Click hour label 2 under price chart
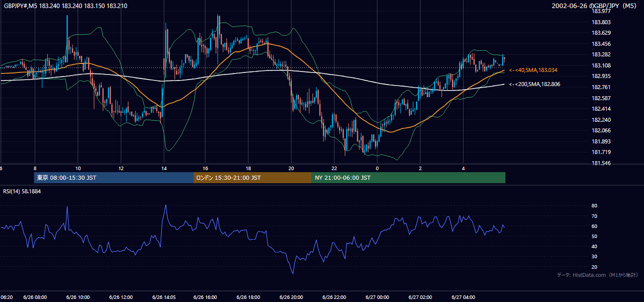The width and height of the screenshot is (644, 302). click(420, 168)
